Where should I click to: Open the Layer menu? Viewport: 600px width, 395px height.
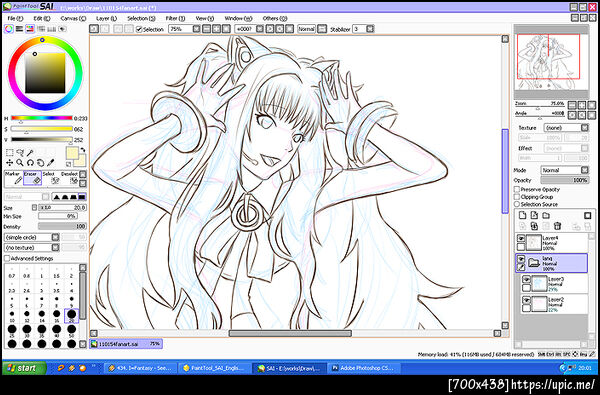[106, 18]
